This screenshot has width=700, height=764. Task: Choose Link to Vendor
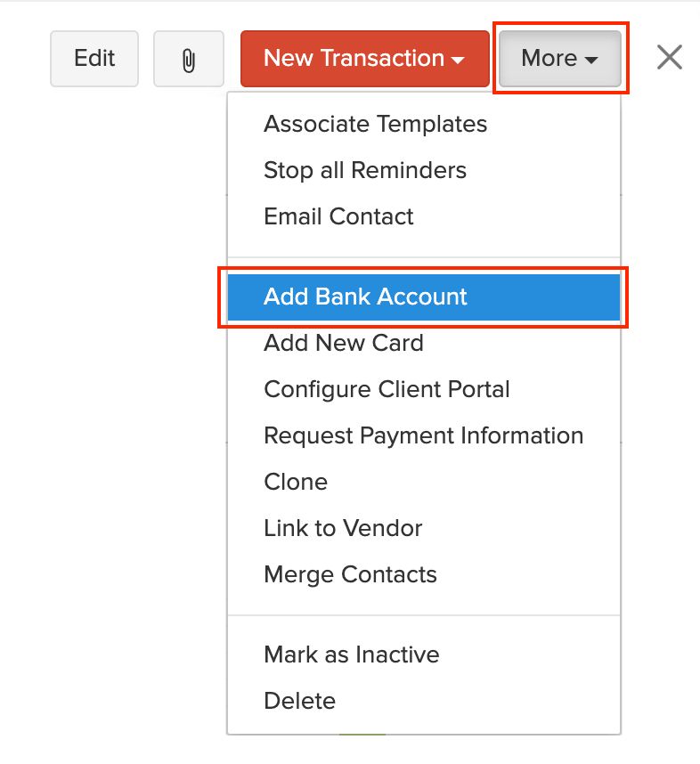[x=343, y=528]
